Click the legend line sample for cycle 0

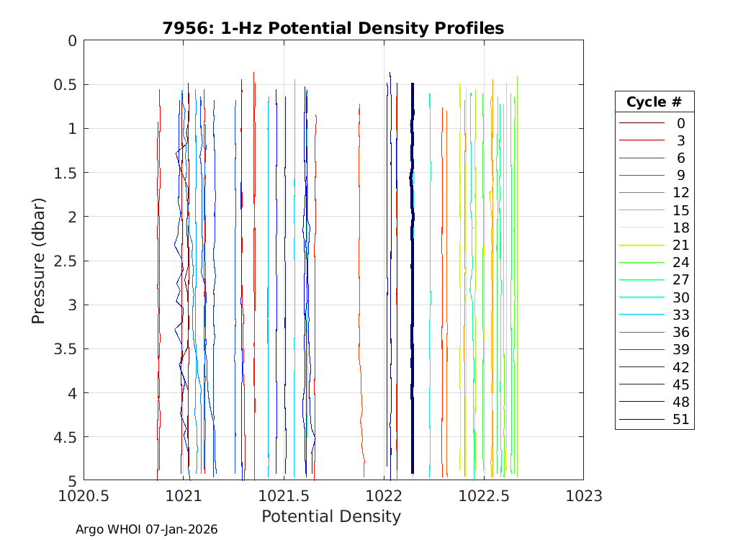pyautogui.click(x=641, y=123)
